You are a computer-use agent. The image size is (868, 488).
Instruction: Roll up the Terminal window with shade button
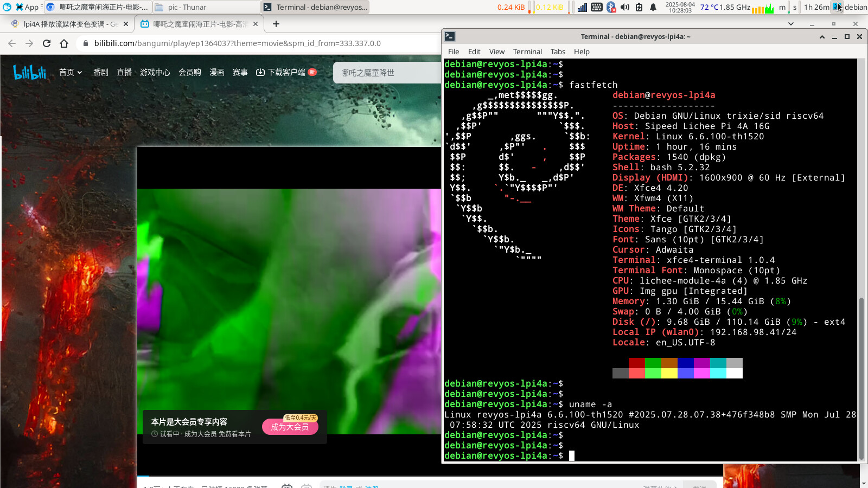point(822,36)
